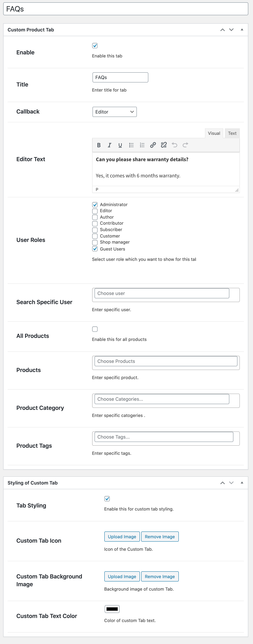Enable this tab for all products

tap(95, 329)
